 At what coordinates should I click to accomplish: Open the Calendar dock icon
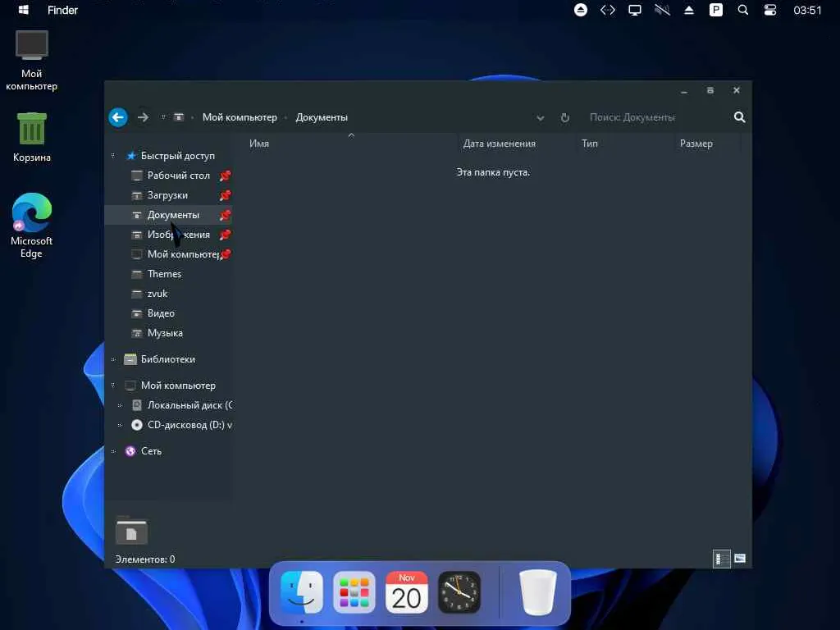point(406,592)
